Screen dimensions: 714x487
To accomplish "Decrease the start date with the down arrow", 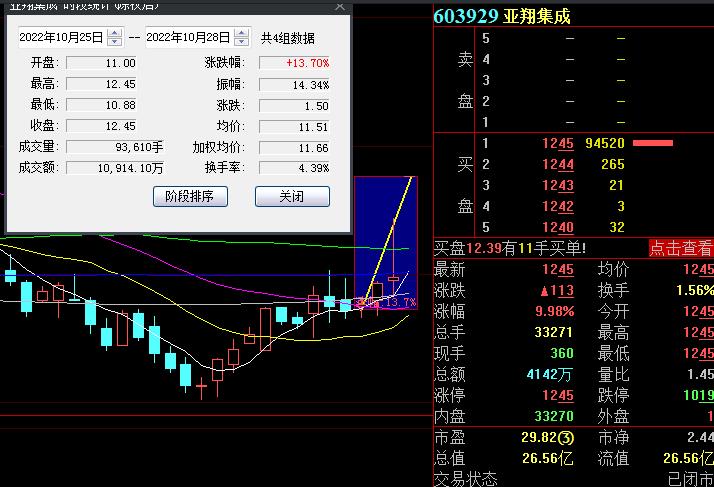I will point(115,42).
